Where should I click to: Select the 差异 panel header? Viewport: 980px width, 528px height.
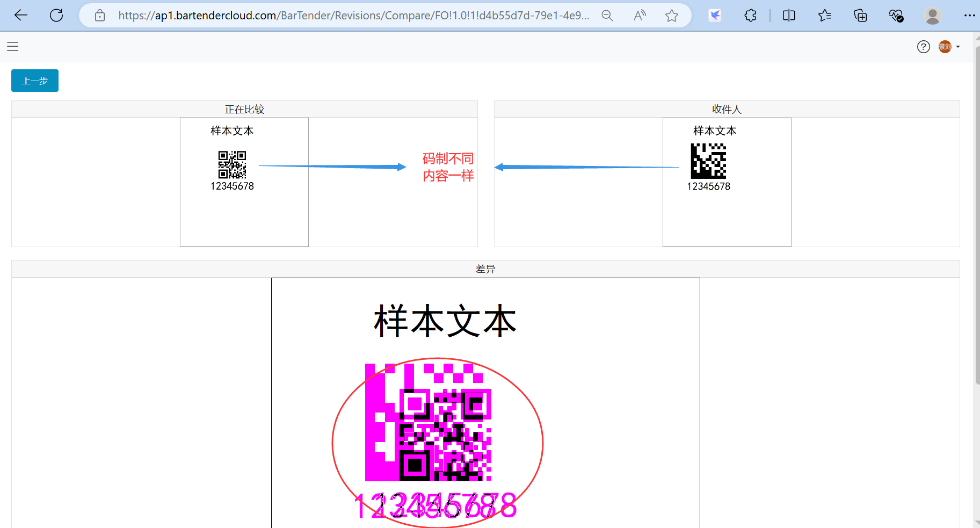coord(485,269)
